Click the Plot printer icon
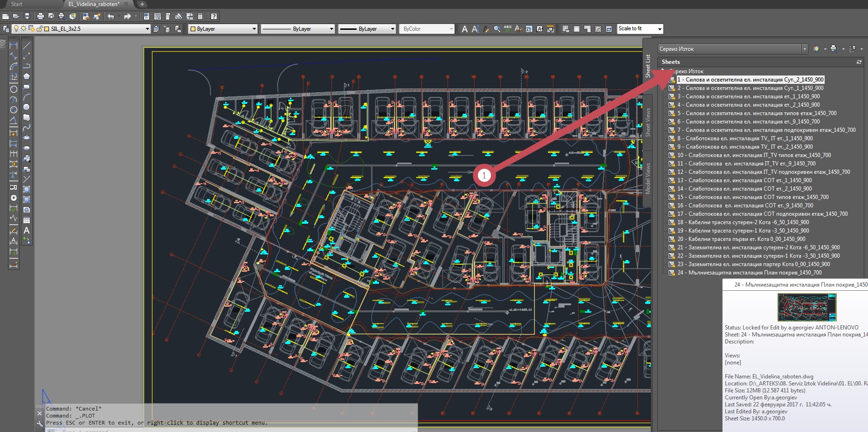The height and width of the screenshot is (432, 868). (x=41, y=16)
